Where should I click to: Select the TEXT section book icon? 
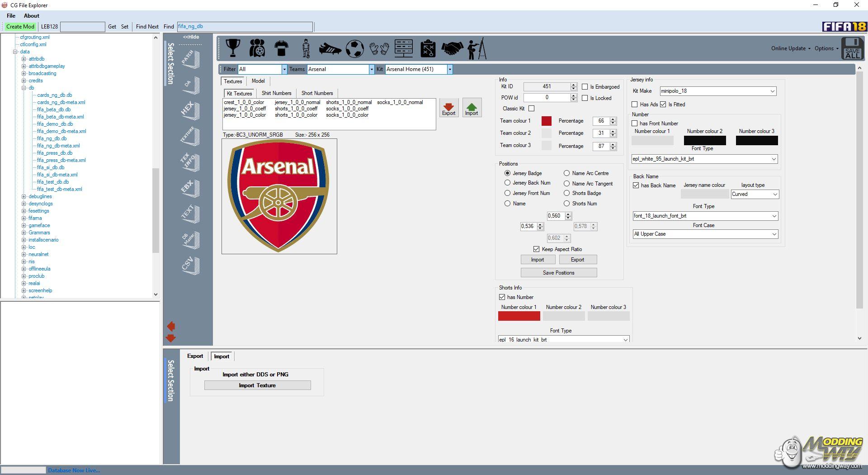point(190,214)
